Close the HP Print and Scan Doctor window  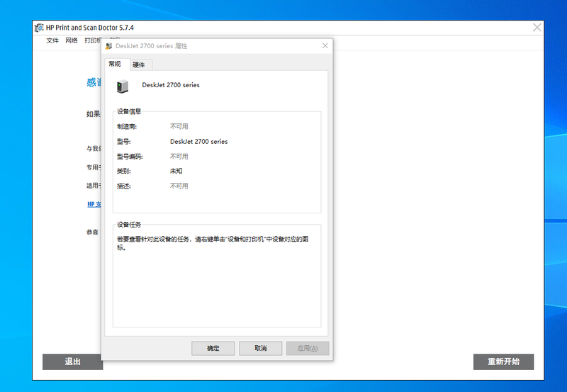pos(537,27)
